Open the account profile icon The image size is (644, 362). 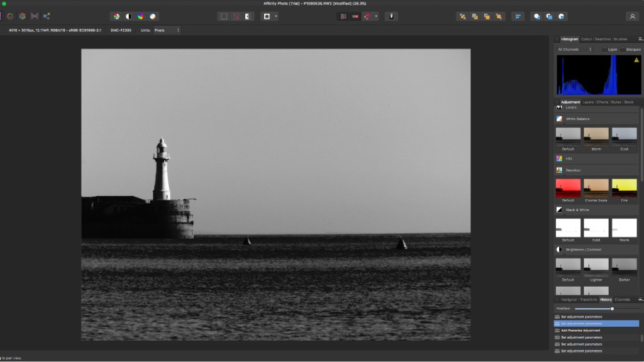click(632, 16)
